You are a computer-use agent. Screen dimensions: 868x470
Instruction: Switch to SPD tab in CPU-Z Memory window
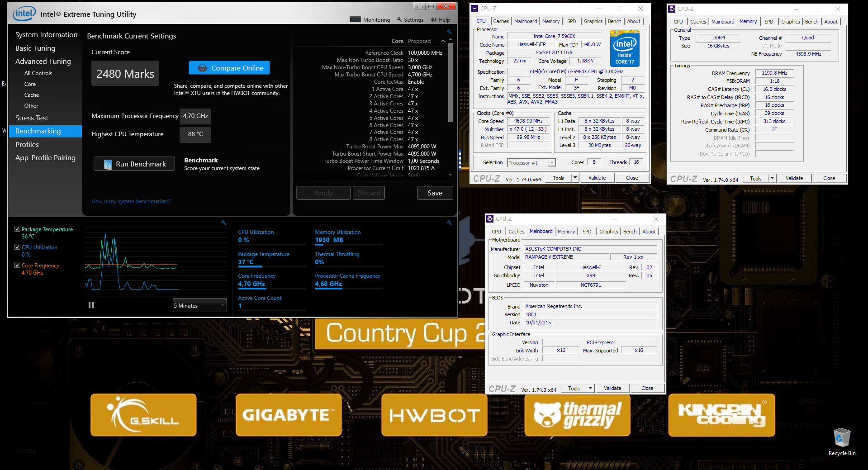(768, 22)
